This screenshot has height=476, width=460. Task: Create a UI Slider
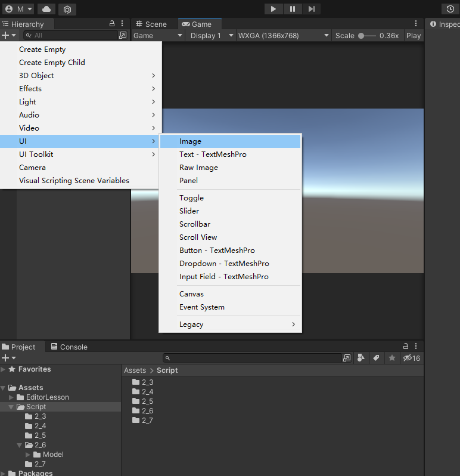point(230,211)
